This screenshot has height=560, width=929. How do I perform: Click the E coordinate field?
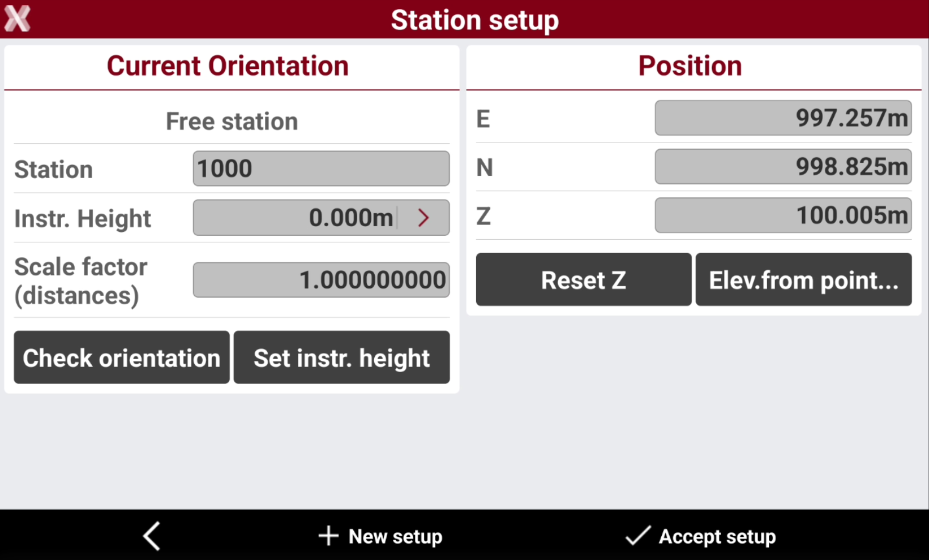pos(783,118)
